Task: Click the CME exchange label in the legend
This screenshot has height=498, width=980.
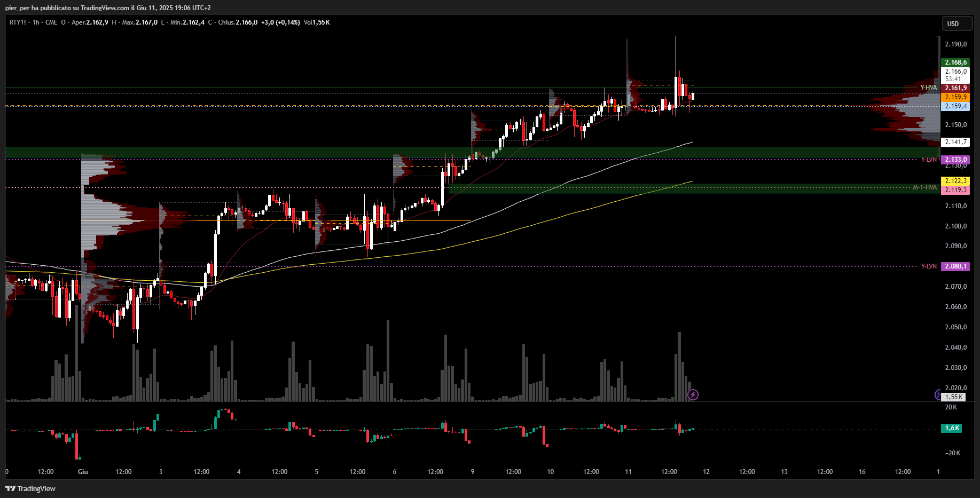Action: (51, 22)
